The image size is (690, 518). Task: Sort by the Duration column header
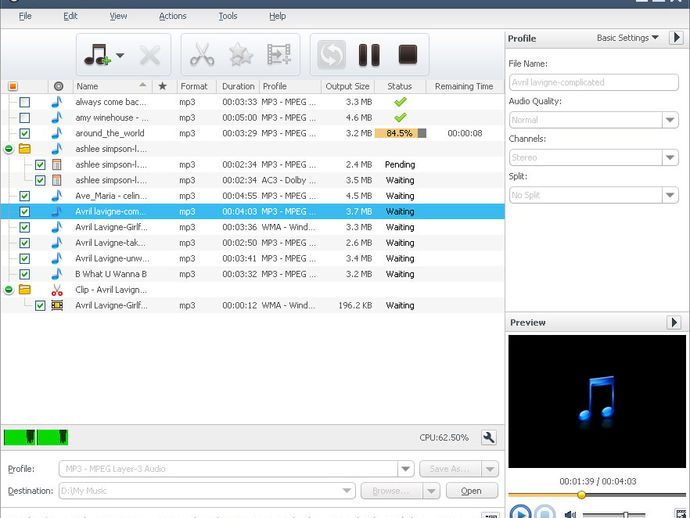238,86
